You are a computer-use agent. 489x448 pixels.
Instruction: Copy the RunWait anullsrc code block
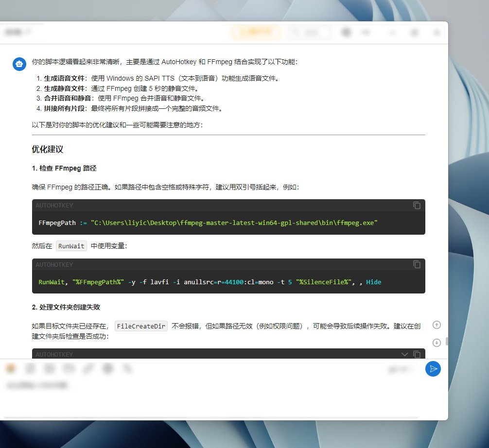pos(417,264)
